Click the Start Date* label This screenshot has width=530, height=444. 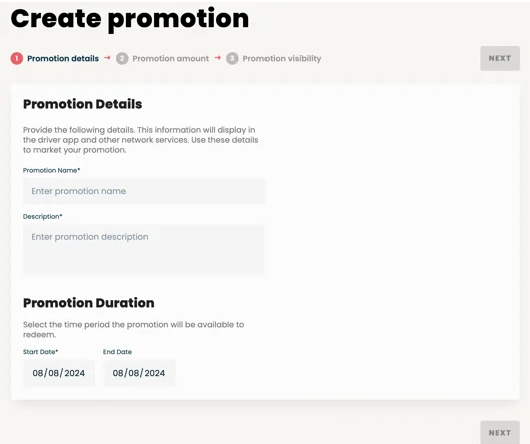click(41, 352)
